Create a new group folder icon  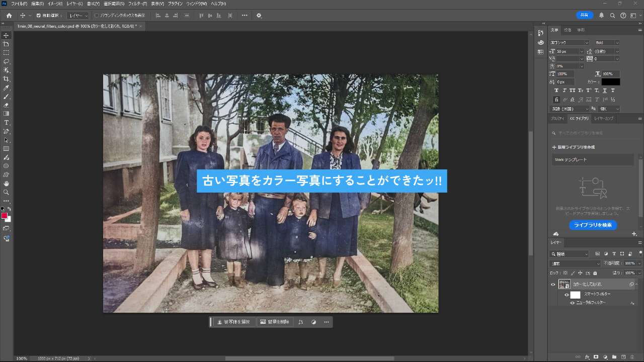coord(614,357)
